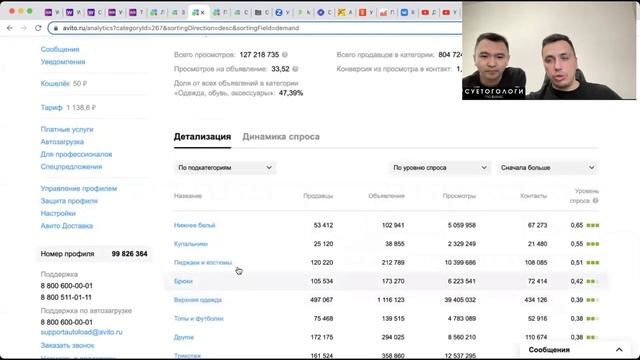Switch to the Динамика спроса tab
This screenshot has width=640, height=360.
tap(281, 137)
